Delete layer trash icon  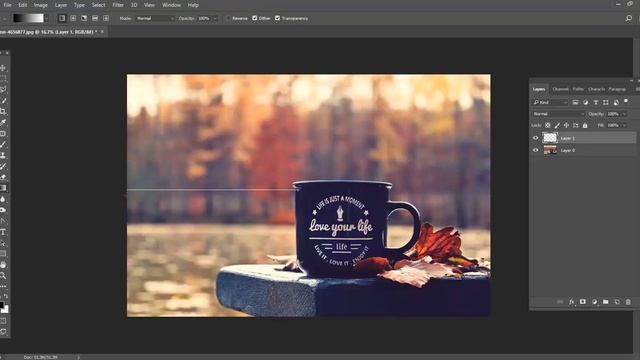pyautogui.click(x=628, y=302)
